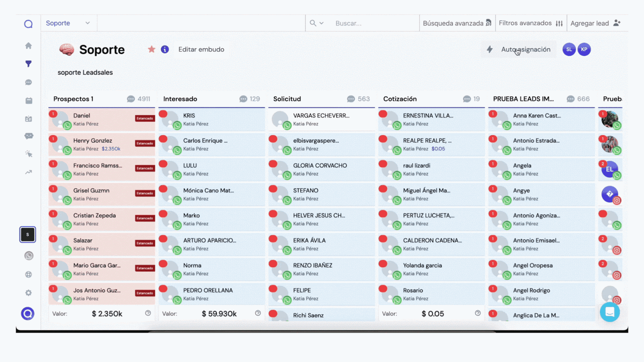Click the chatbot icon in sidebar
The width and height of the screenshot is (644, 362).
coord(29,136)
